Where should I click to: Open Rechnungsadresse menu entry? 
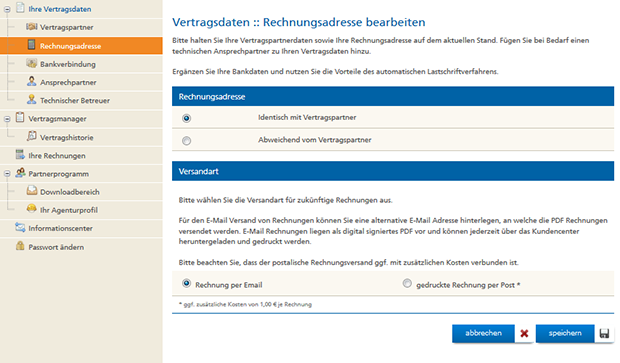pyautogui.click(x=70, y=46)
